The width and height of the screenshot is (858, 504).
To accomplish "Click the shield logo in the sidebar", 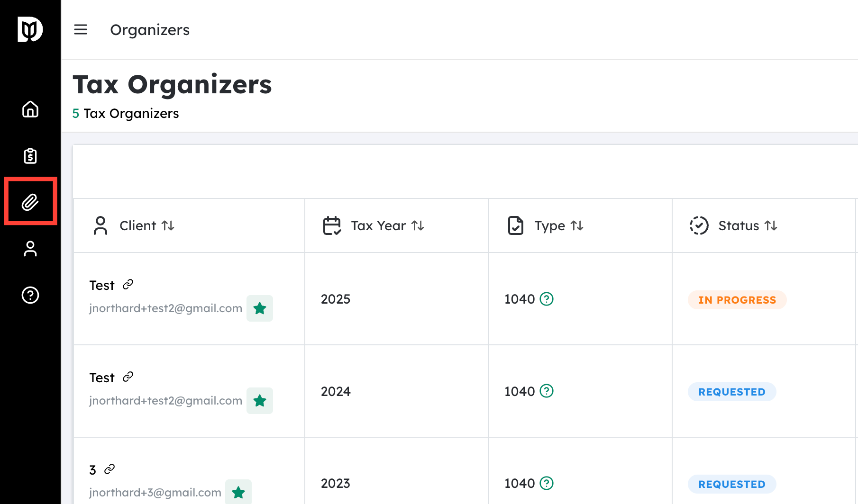I will point(30,30).
